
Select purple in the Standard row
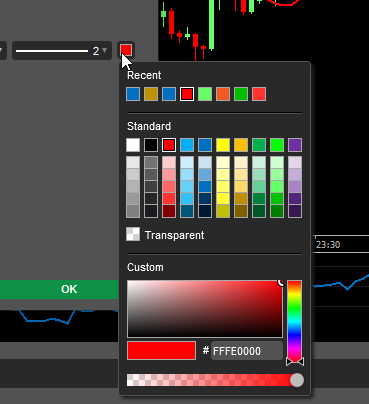coord(295,145)
